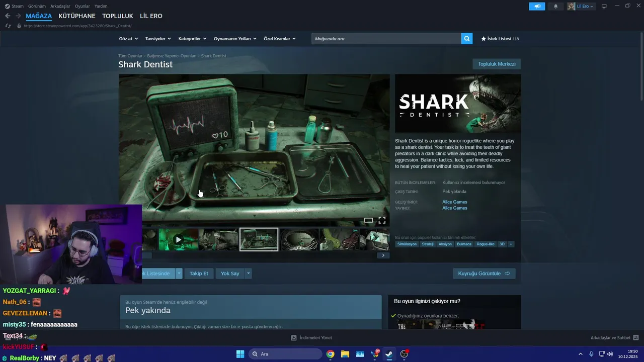This screenshot has width=644, height=362.
Task: Open the Lil Ero account dropdown
Action: pyautogui.click(x=581, y=6)
